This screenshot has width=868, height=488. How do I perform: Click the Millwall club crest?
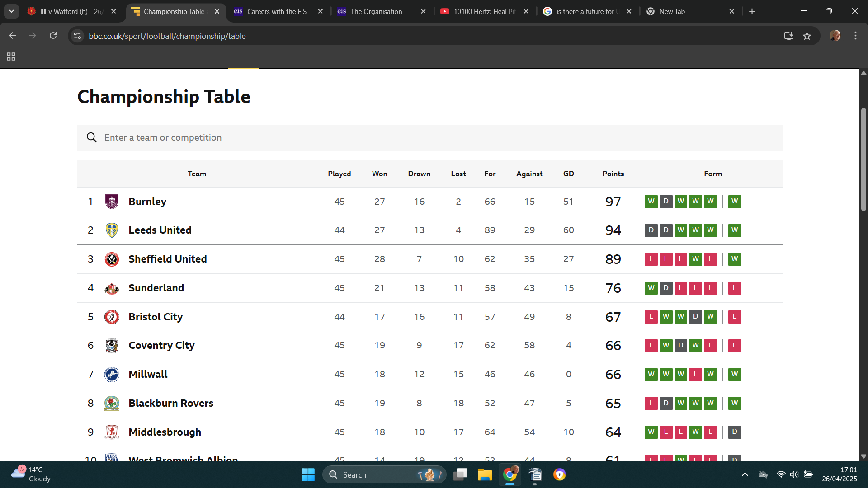112,375
